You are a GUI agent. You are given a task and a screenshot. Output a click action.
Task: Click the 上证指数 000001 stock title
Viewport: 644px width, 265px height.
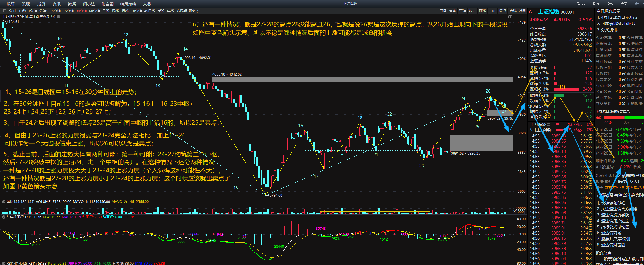point(556,12)
